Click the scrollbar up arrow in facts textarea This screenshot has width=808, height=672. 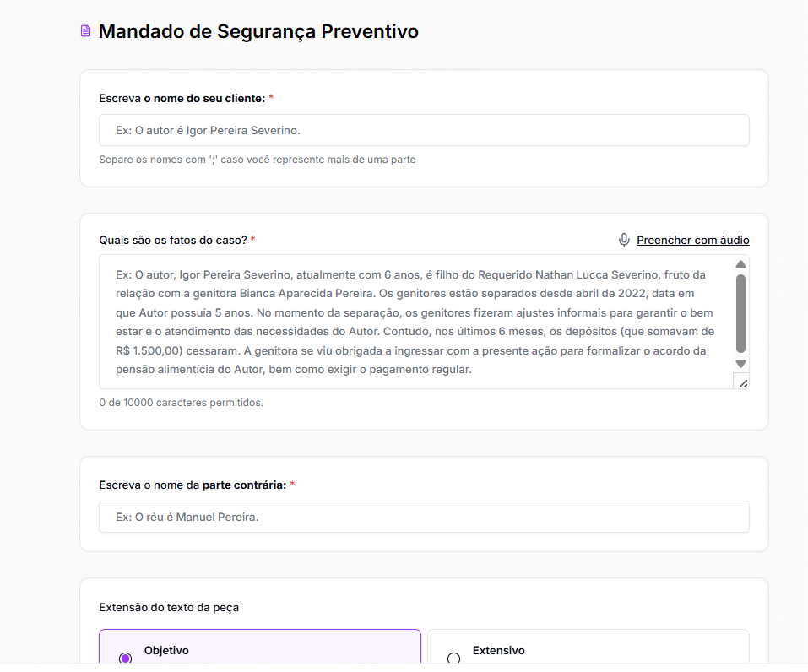[x=740, y=263]
